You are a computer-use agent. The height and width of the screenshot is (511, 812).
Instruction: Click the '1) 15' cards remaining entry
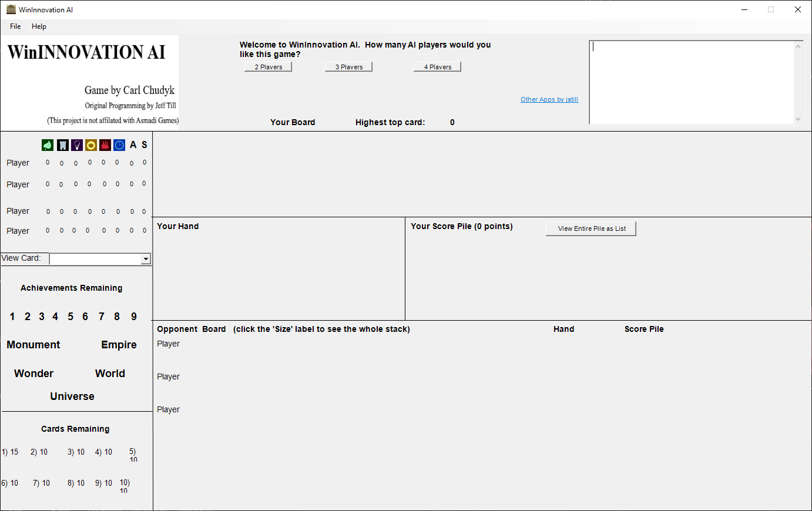pos(10,452)
